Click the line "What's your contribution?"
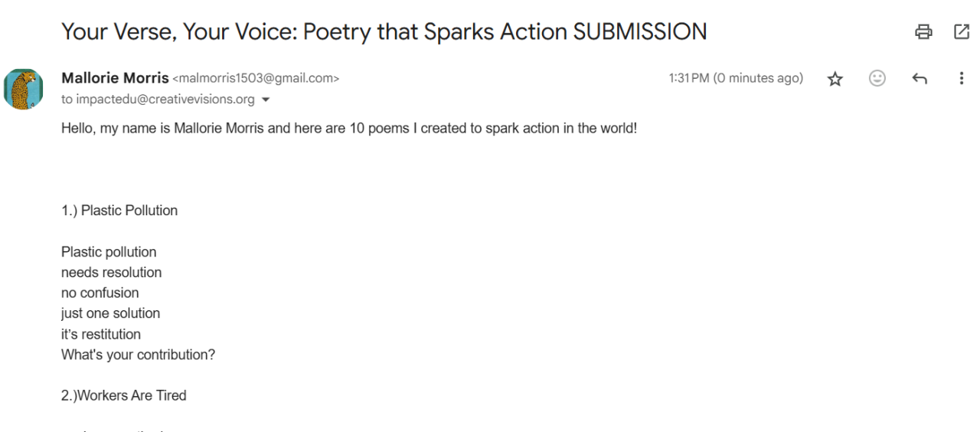The image size is (980, 432). coord(138,355)
